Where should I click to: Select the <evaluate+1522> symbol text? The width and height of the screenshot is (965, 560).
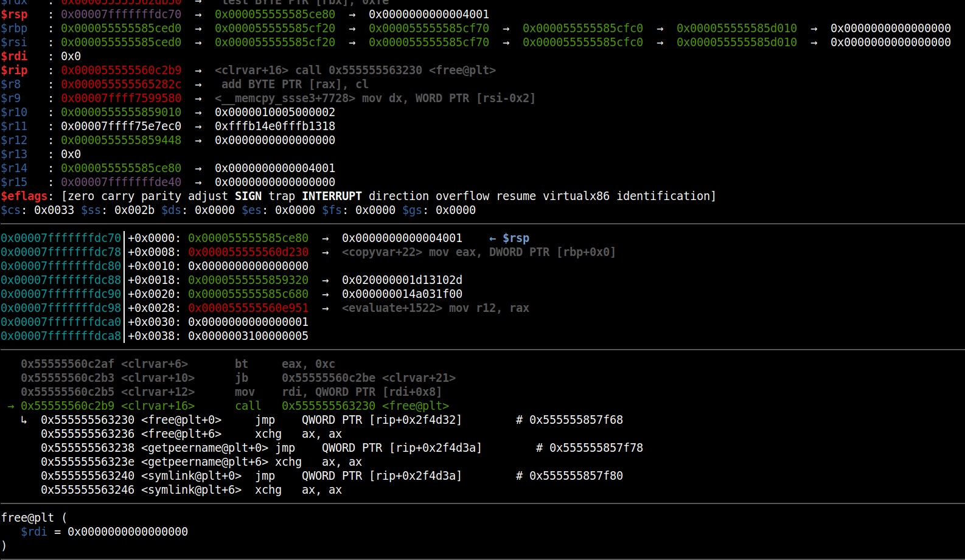point(392,308)
